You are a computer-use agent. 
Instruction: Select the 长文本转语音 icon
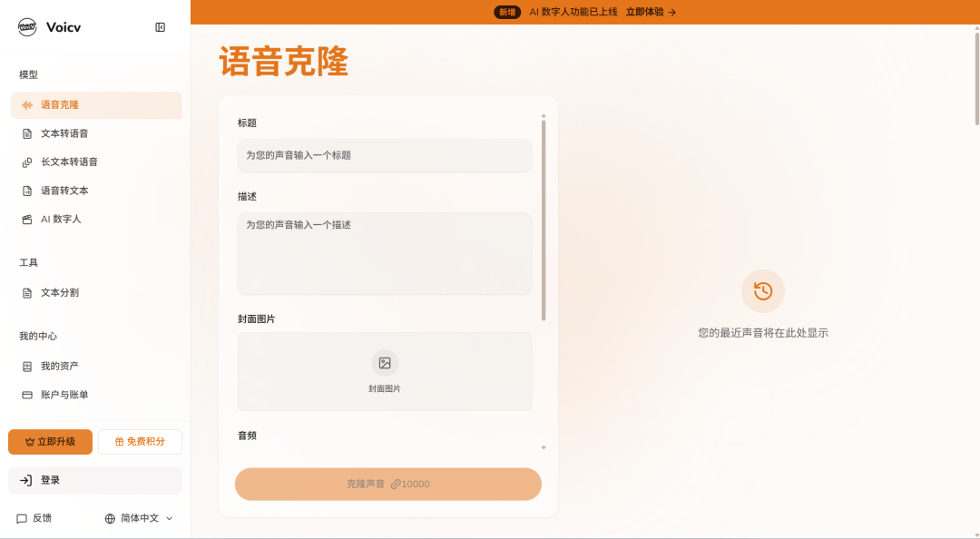(27, 162)
